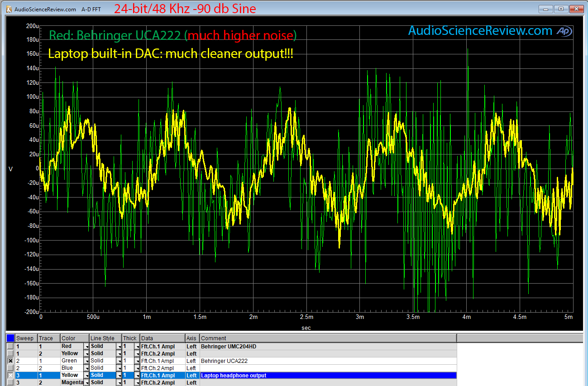Click the Trace column header
This screenshot has height=386, width=588.
[x=49, y=338]
